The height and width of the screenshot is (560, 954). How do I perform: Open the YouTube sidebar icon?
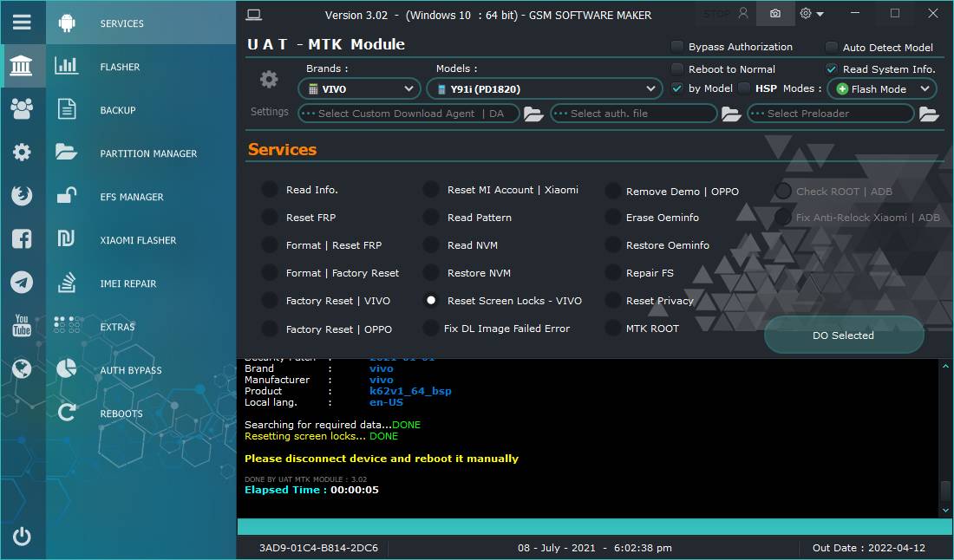22,325
